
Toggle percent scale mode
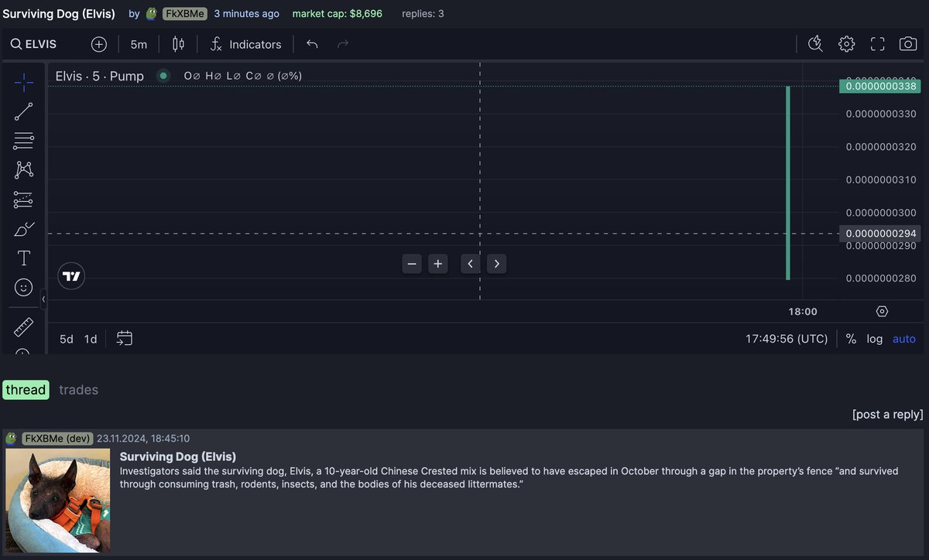click(851, 339)
